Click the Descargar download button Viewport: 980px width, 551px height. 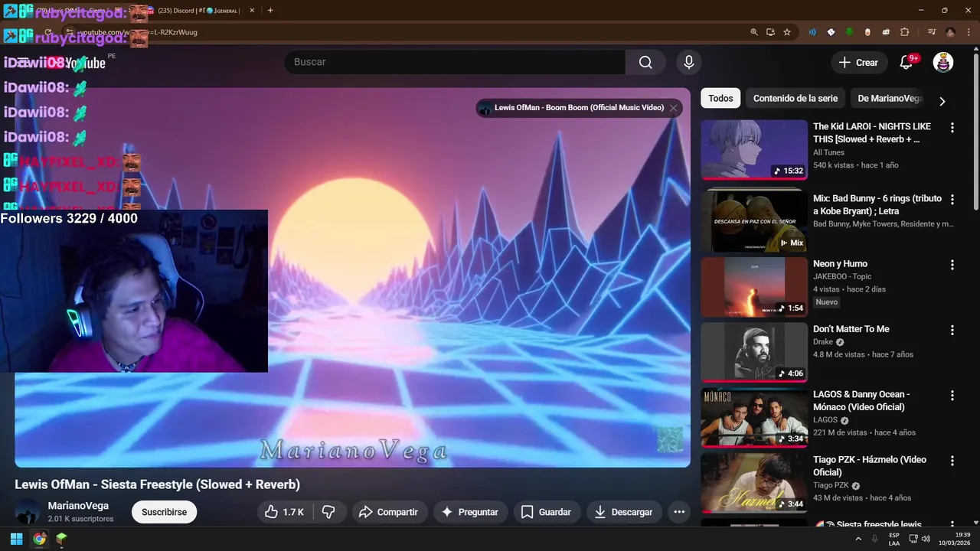click(x=623, y=512)
